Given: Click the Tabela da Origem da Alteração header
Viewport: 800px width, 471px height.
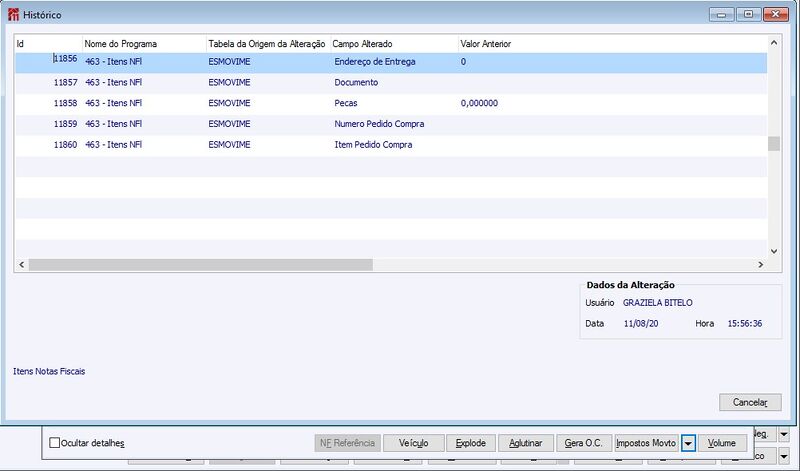Looking at the screenshot, I should (268, 44).
